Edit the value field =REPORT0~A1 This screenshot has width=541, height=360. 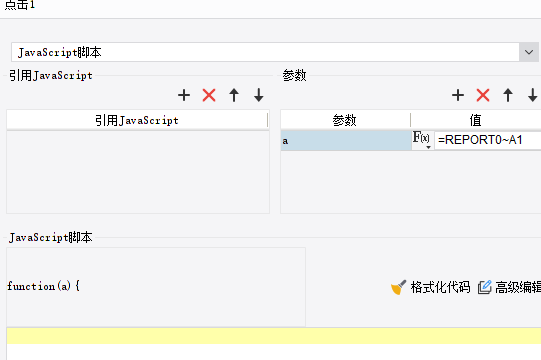488,140
